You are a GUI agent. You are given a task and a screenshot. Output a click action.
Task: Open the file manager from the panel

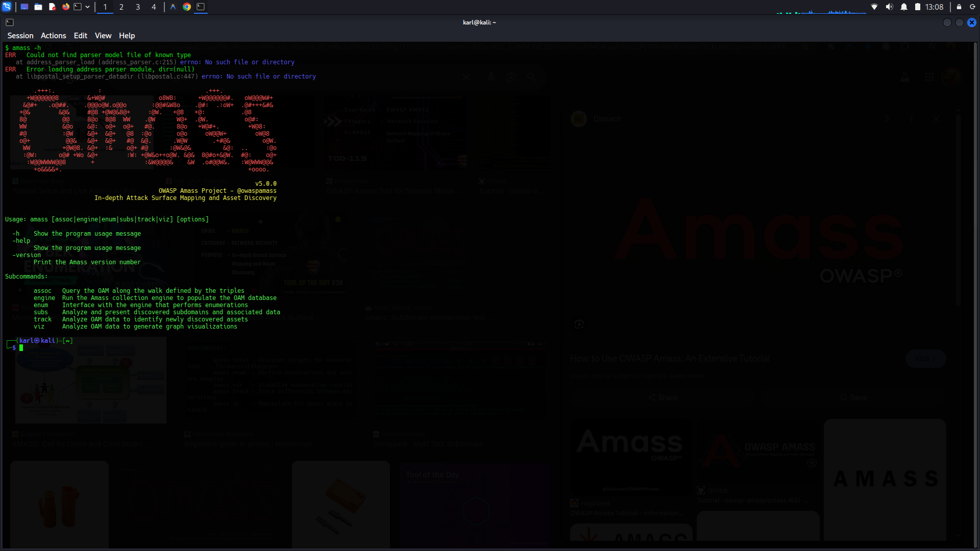[38, 7]
